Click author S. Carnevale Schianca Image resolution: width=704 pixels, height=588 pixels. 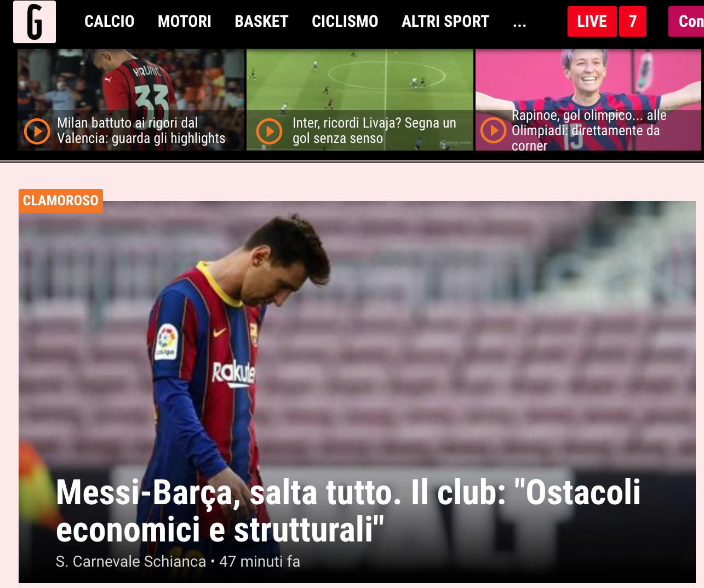pos(131,561)
